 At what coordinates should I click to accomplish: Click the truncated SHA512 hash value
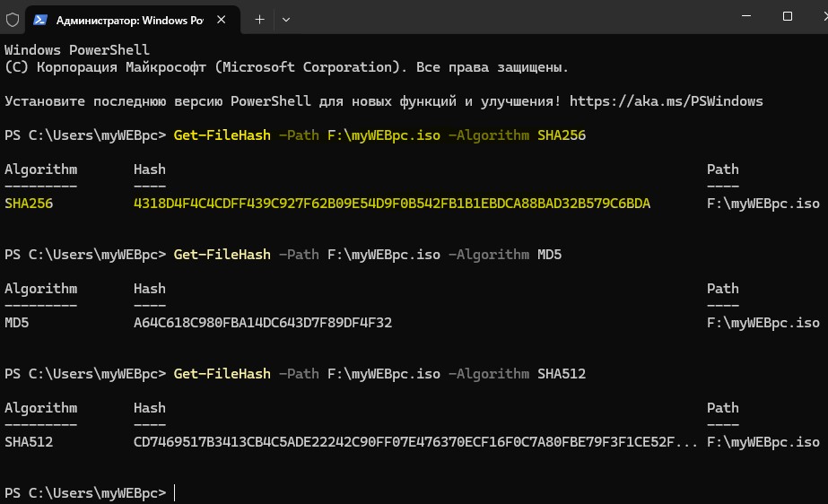click(415, 442)
